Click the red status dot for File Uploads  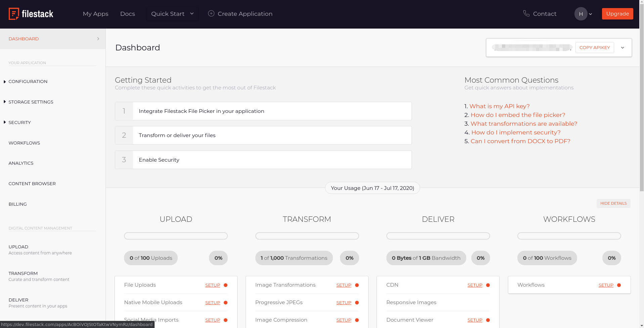click(x=226, y=285)
